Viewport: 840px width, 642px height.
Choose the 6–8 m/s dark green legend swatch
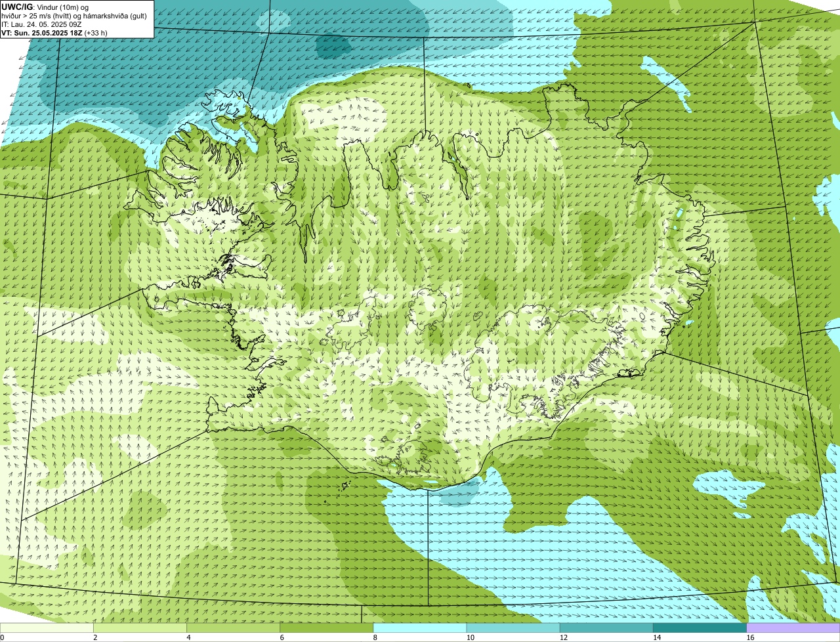click(327, 628)
